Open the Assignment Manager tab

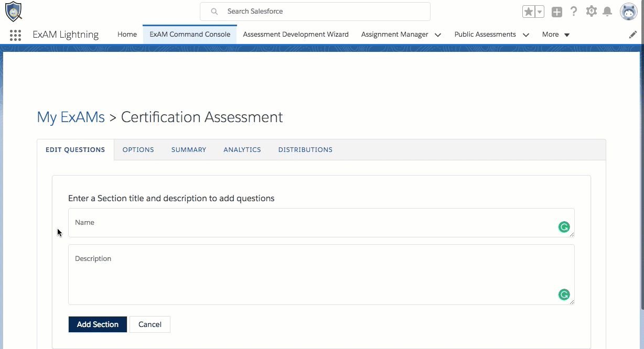pos(394,35)
